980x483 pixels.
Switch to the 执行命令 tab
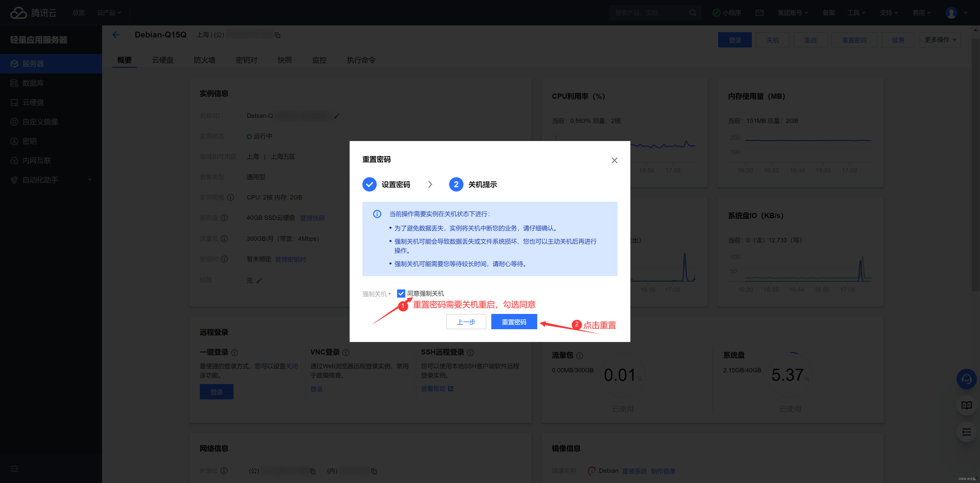[361, 60]
